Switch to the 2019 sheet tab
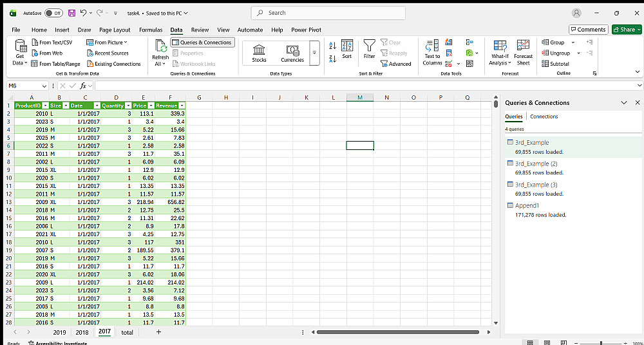This screenshot has height=345, width=644. point(59,332)
